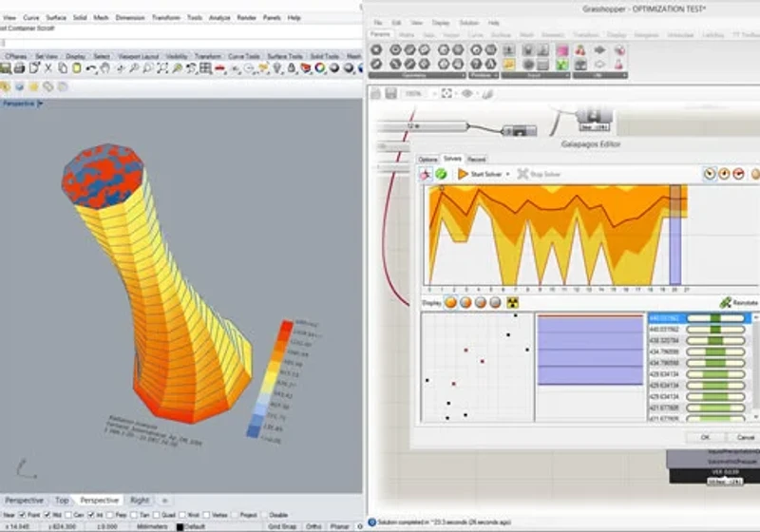The width and height of the screenshot is (760, 532).
Task: Click the Grasshopper zoom extents icon
Action: [x=446, y=93]
